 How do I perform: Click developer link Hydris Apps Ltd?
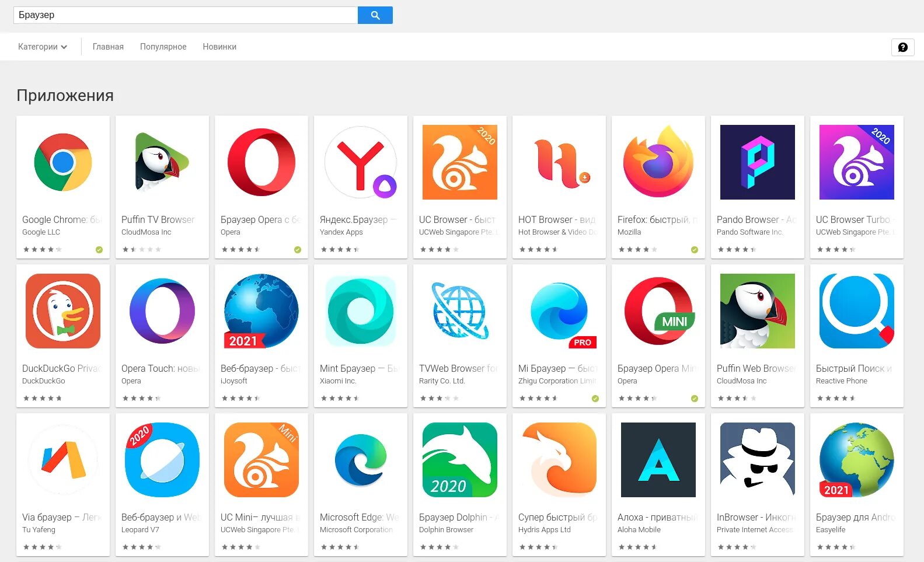pyautogui.click(x=545, y=529)
